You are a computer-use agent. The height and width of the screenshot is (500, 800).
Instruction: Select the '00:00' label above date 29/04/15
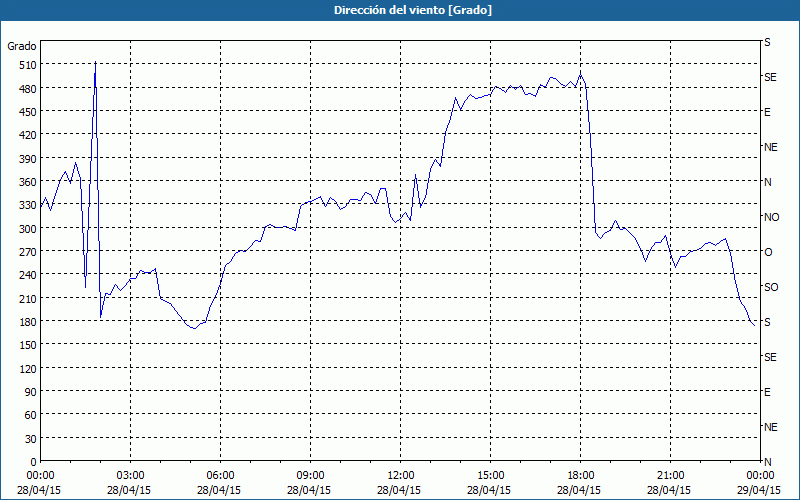760,476
